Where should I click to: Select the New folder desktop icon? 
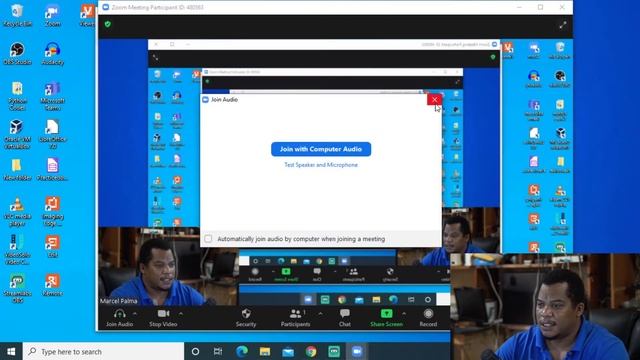tap(17, 169)
